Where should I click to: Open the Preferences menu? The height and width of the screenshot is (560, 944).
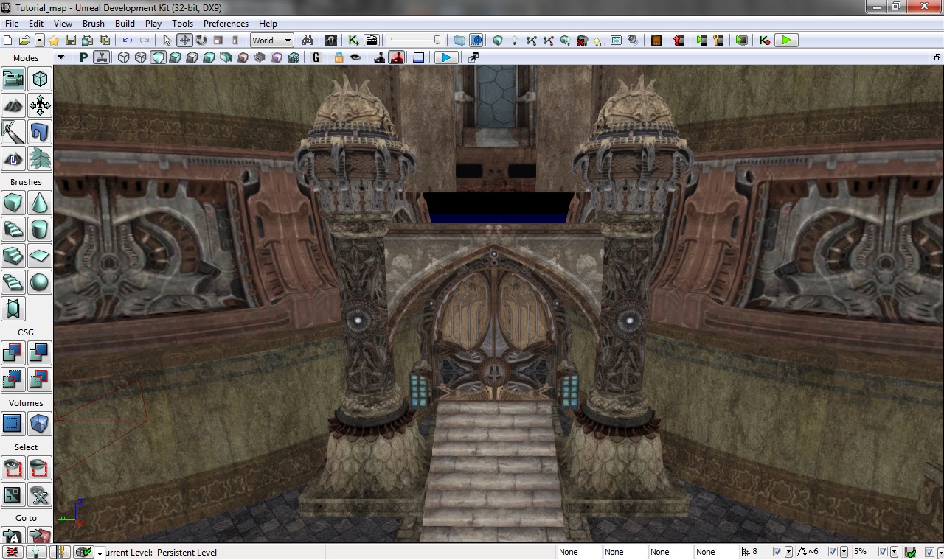226,24
